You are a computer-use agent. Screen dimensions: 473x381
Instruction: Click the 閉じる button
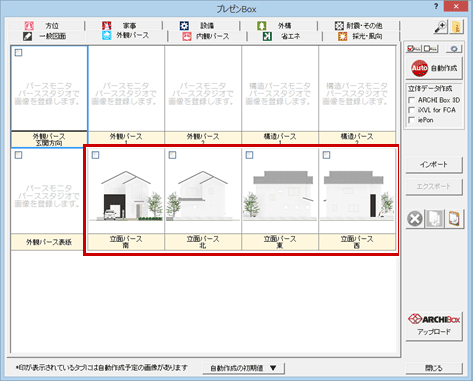434,368
